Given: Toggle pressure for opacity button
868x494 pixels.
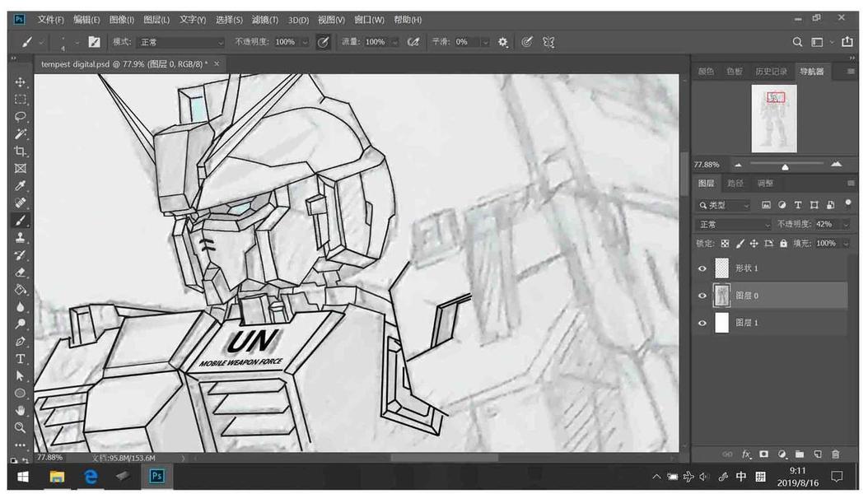Looking at the screenshot, I should pyautogui.click(x=324, y=42).
